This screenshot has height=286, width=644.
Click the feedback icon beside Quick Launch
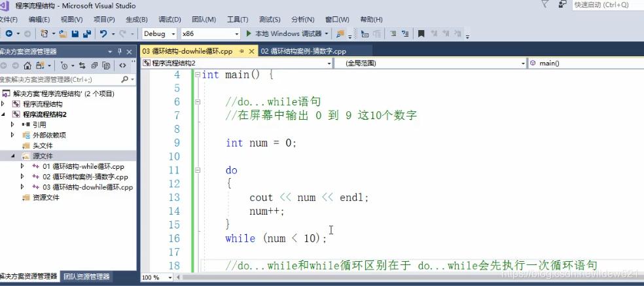tap(563, 5)
